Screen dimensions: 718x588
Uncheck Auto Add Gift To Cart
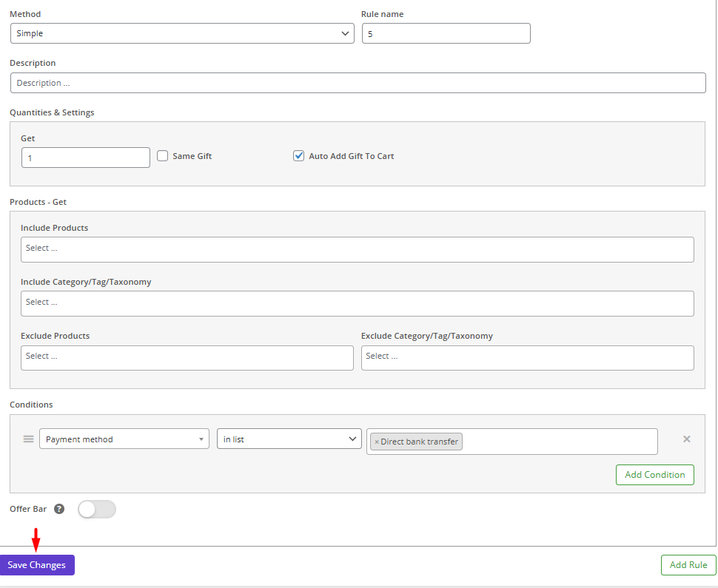299,156
